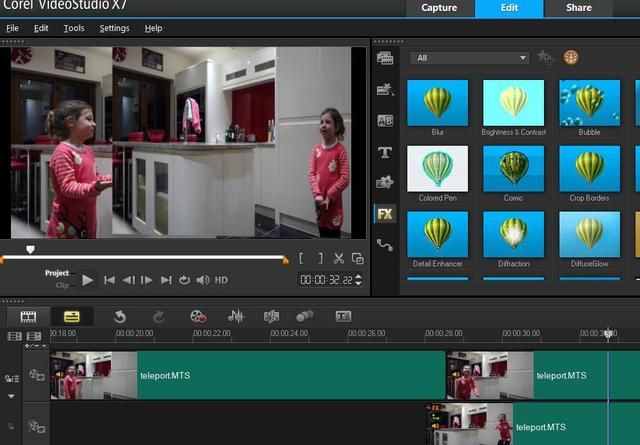Open the Tools menu
Screen dimensions: 640x445
pyautogui.click(x=74, y=28)
